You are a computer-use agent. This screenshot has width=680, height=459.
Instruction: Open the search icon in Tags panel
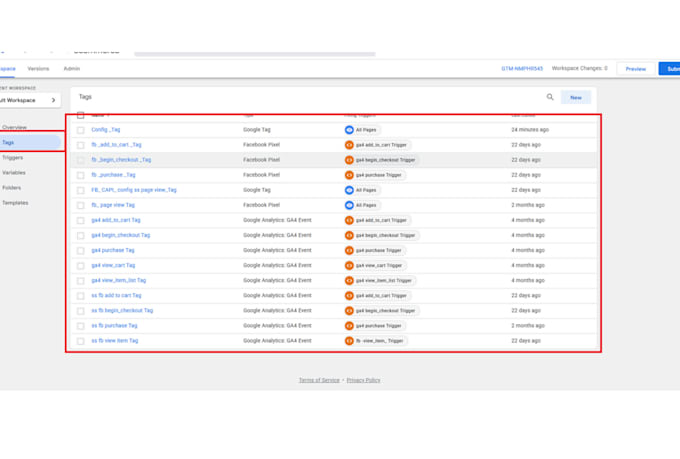[549, 97]
